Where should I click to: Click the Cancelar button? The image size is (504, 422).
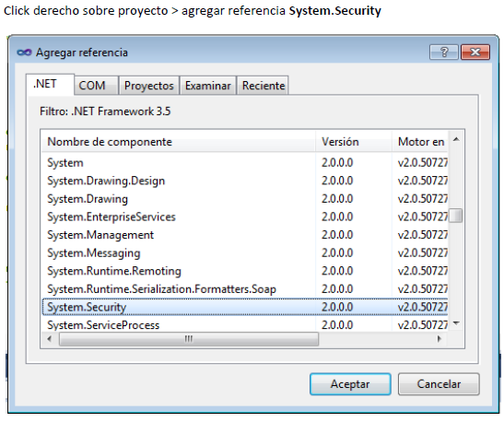pos(439,384)
